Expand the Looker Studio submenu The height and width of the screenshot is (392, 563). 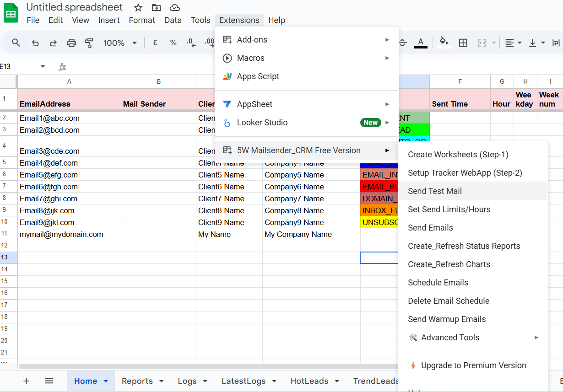click(x=307, y=123)
